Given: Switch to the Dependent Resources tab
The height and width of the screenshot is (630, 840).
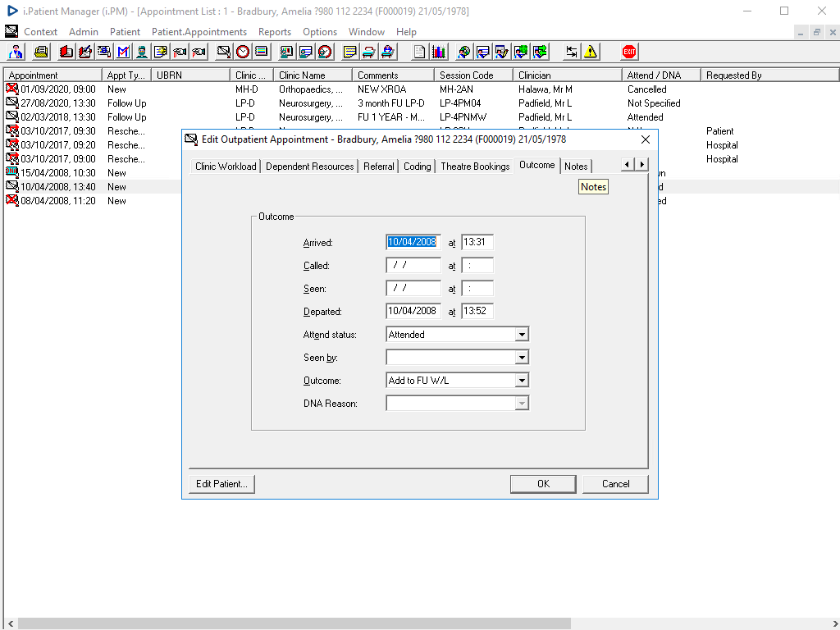Looking at the screenshot, I should (x=309, y=167).
